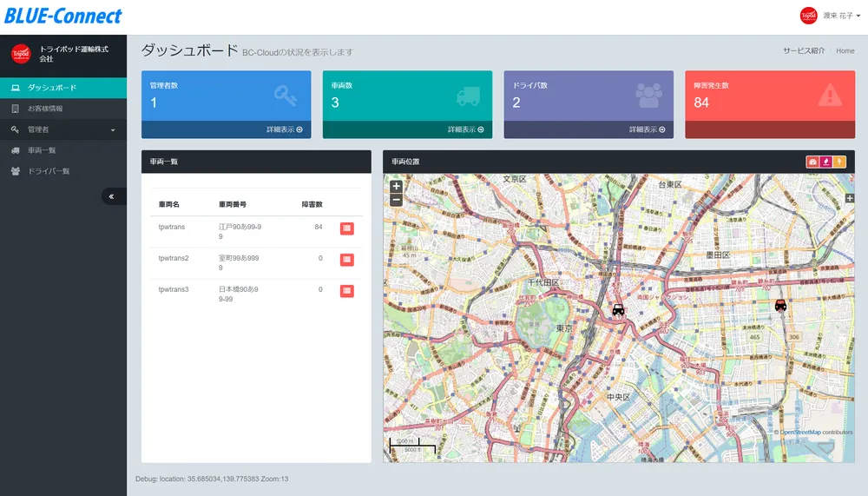The image size is (868, 496).
Task: Open ドライバー一覧 in the sidebar
Action: pos(63,171)
